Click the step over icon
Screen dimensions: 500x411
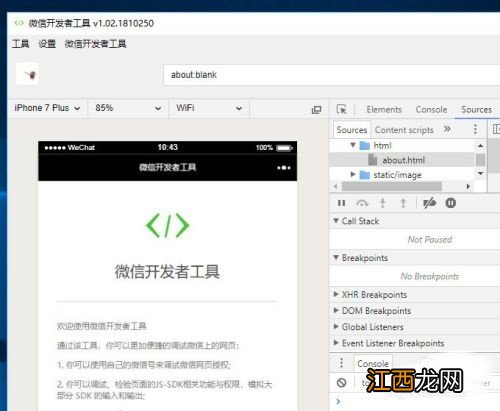[362, 203]
